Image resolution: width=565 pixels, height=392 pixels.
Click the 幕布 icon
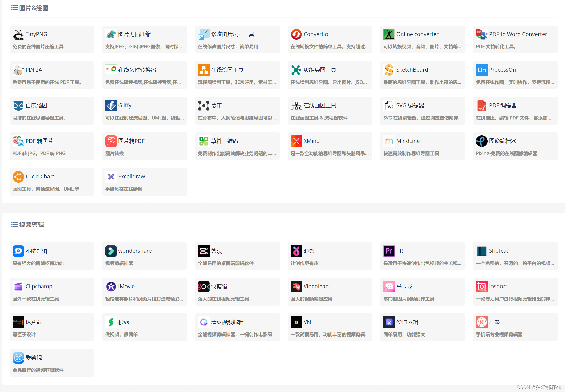pyautogui.click(x=204, y=105)
